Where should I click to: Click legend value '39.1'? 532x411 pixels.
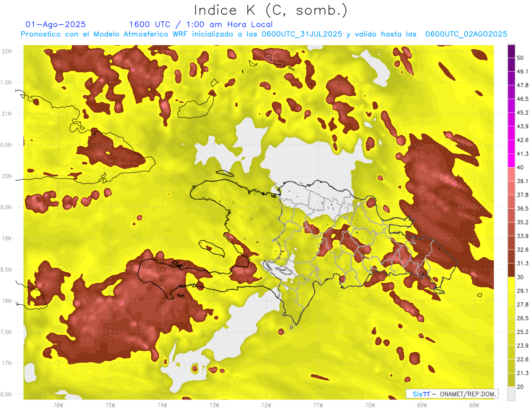522,181
